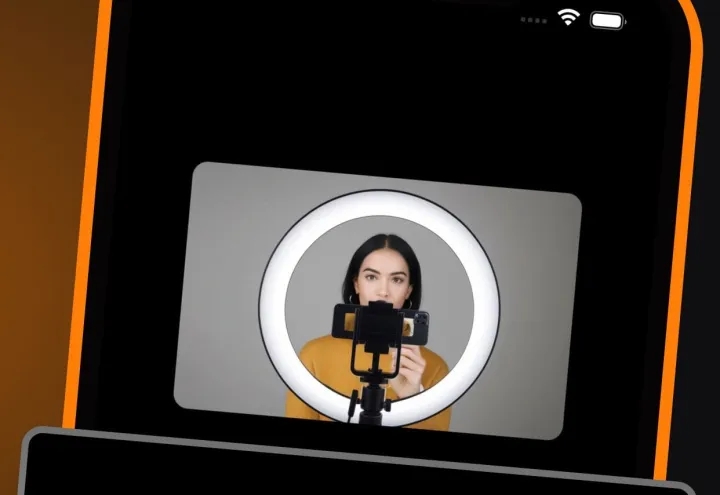Viewport: 720px width, 495px height.
Task: Tap the cellular signal dots indicator
Action: click(x=534, y=20)
